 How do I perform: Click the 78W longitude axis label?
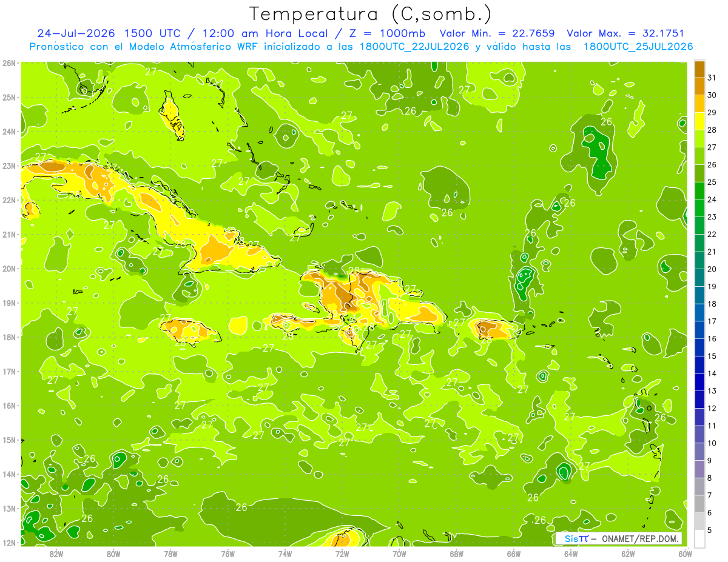tap(170, 553)
